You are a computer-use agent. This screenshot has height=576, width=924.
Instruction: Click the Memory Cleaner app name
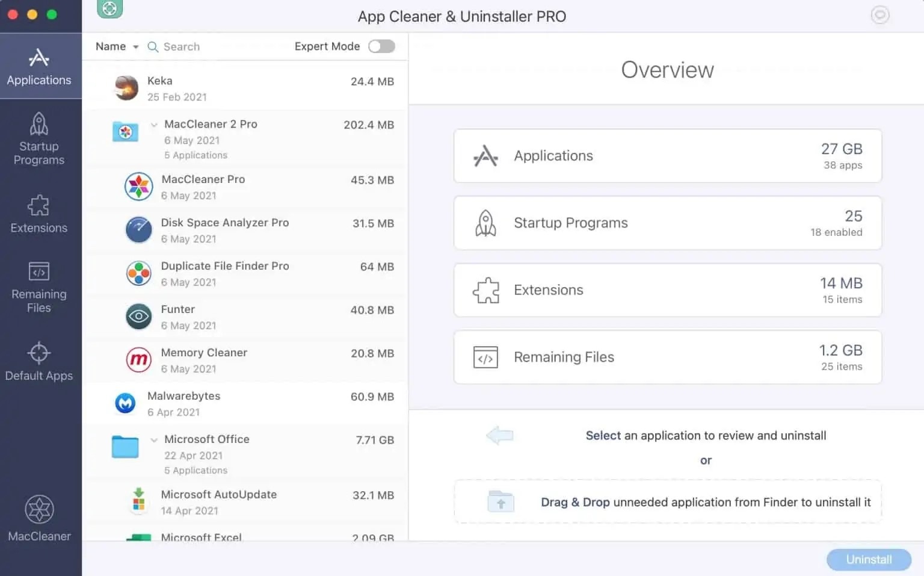tap(204, 353)
